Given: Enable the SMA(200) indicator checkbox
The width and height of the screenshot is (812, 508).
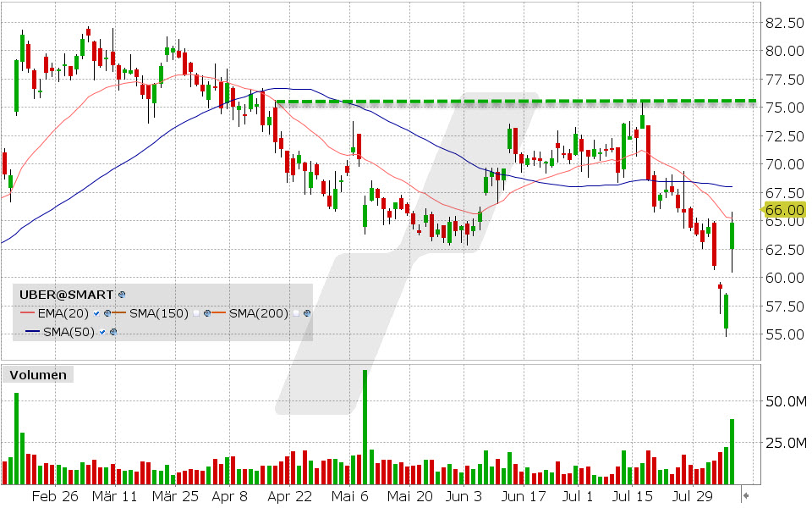Looking at the screenshot, I should [x=296, y=313].
